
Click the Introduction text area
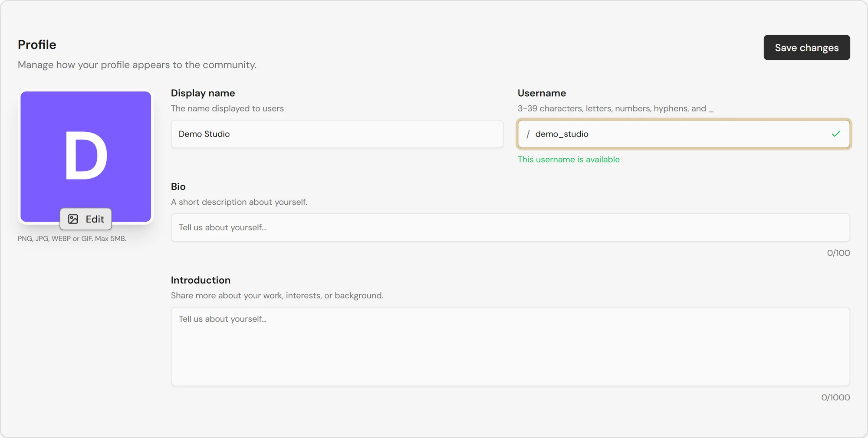(510, 346)
